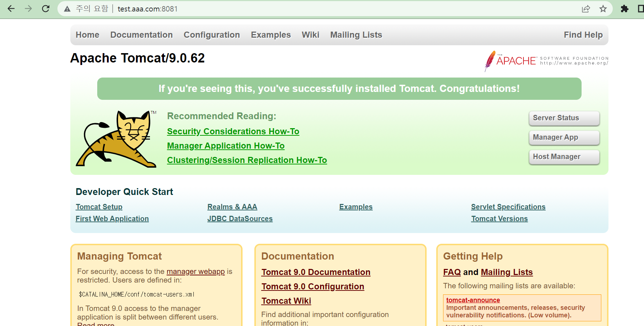Screen dimensions: 644x326
Task: Open the Home menu item
Action: point(88,35)
